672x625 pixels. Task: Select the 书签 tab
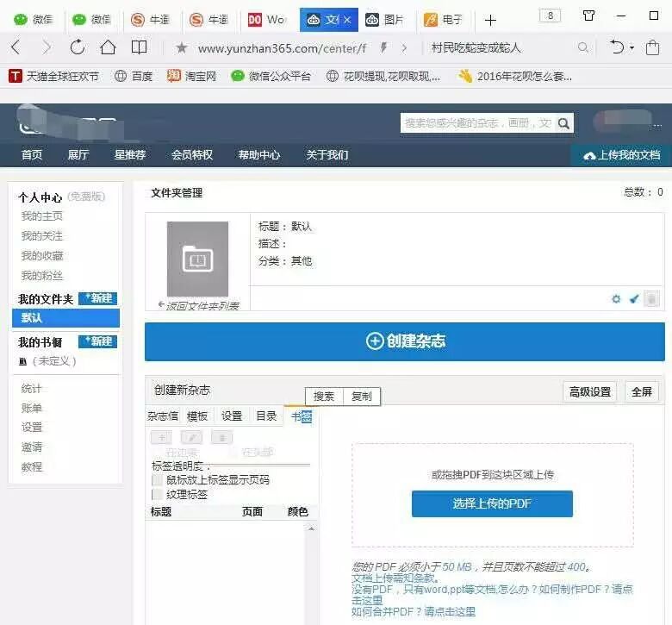tap(302, 416)
